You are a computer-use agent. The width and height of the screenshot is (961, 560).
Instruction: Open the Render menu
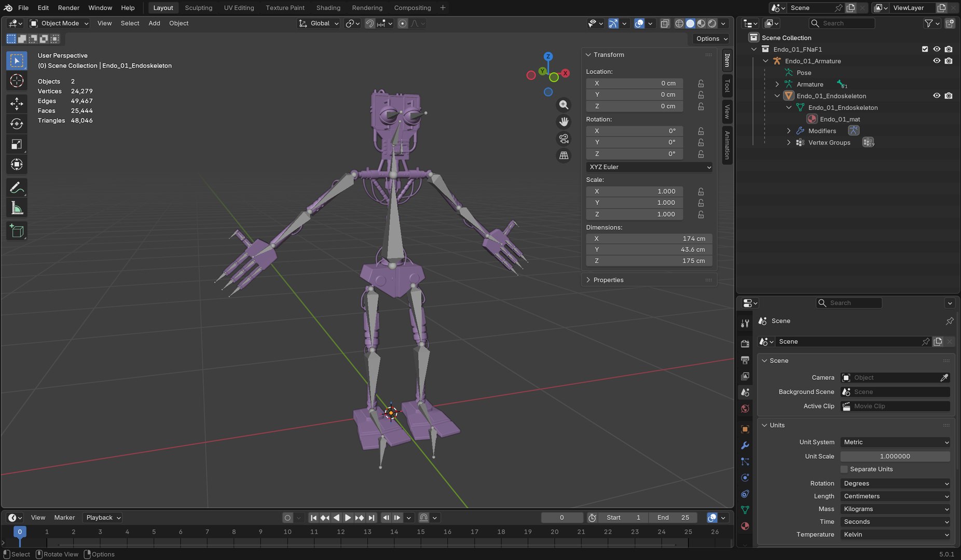pyautogui.click(x=68, y=8)
